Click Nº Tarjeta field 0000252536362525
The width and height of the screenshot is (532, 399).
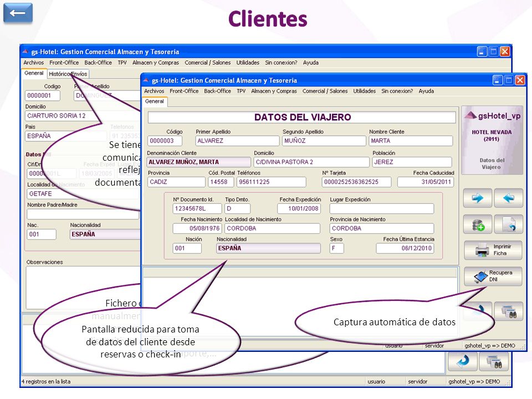pyautogui.click(x=356, y=182)
